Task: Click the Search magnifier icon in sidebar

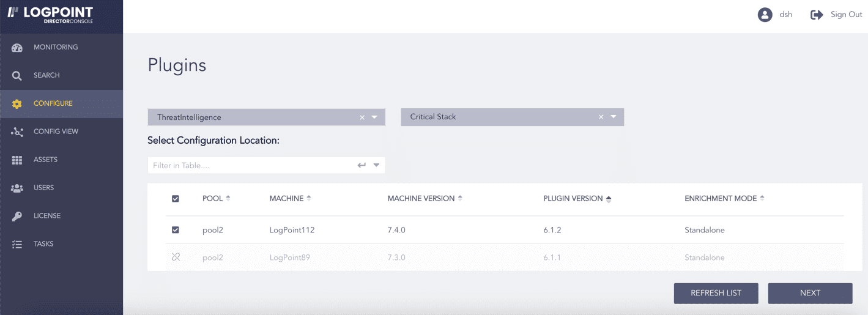Action: [x=17, y=76]
